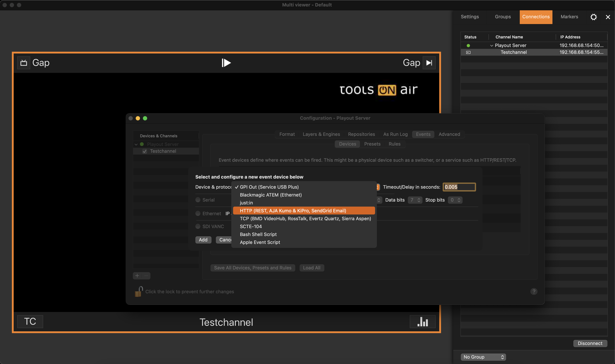
Task: Click the Timeout/Delay seconds field
Action: coord(459,187)
